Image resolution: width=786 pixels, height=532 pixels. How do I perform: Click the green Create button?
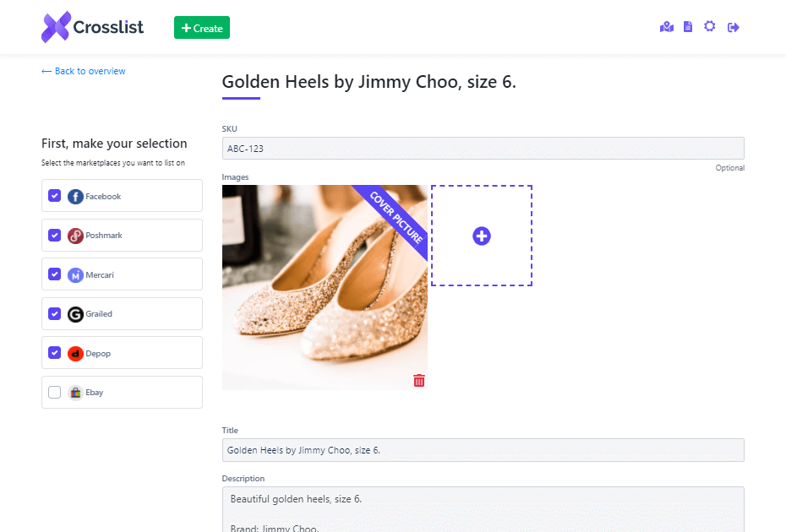201,28
